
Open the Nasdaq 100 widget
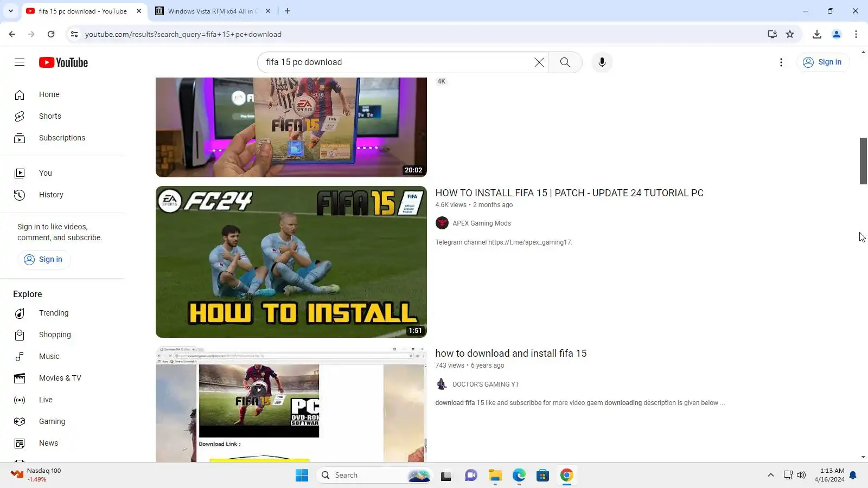coord(36,475)
